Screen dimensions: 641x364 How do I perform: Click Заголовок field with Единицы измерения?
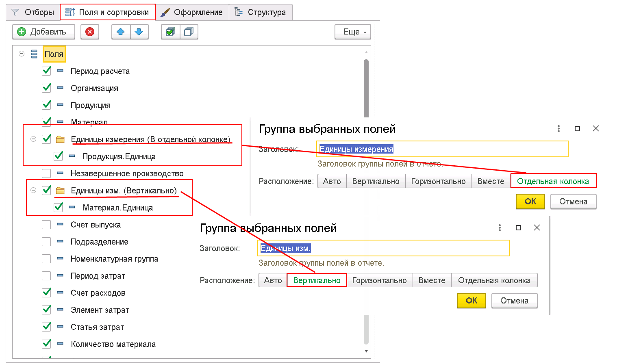coord(442,149)
